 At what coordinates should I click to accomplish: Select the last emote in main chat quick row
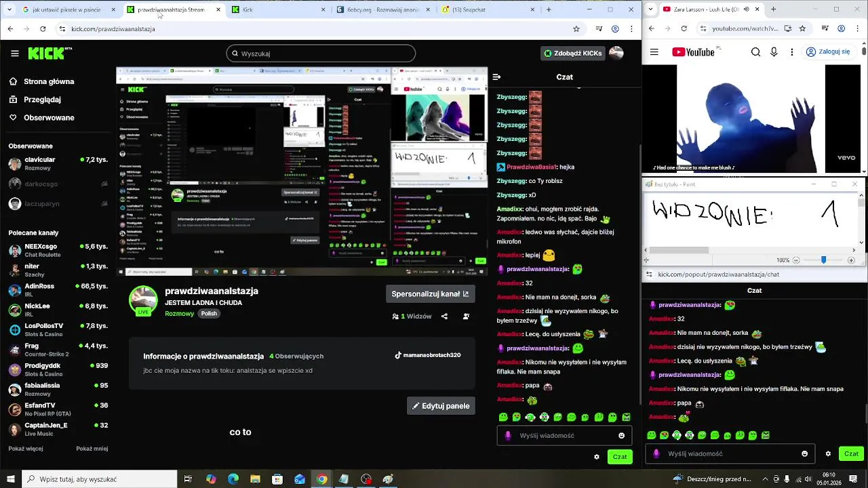pos(626,418)
